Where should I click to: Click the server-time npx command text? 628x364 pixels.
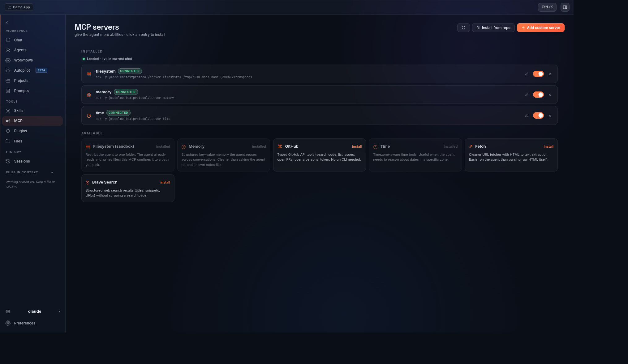tap(133, 119)
